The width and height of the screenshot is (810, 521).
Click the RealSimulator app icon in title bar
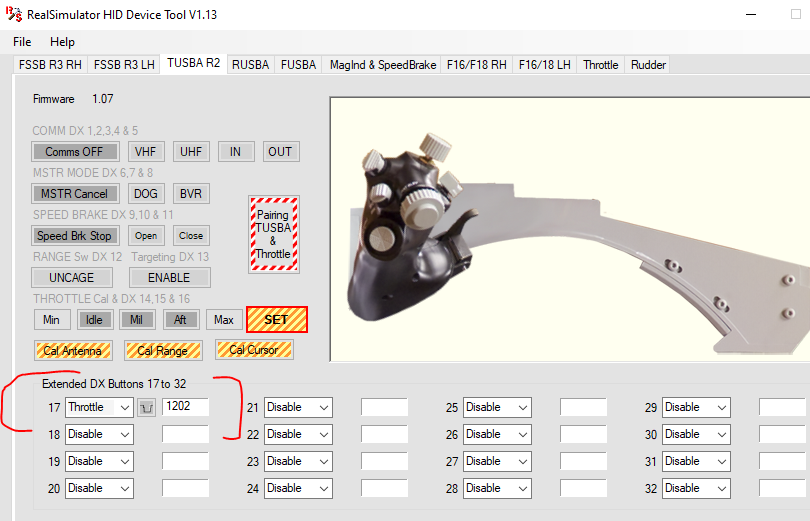click(13, 14)
